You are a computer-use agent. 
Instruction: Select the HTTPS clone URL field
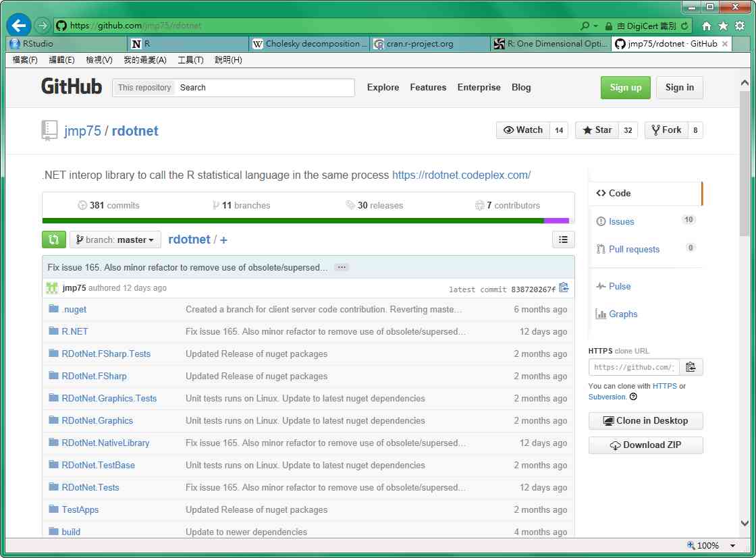[x=634, y=367]
